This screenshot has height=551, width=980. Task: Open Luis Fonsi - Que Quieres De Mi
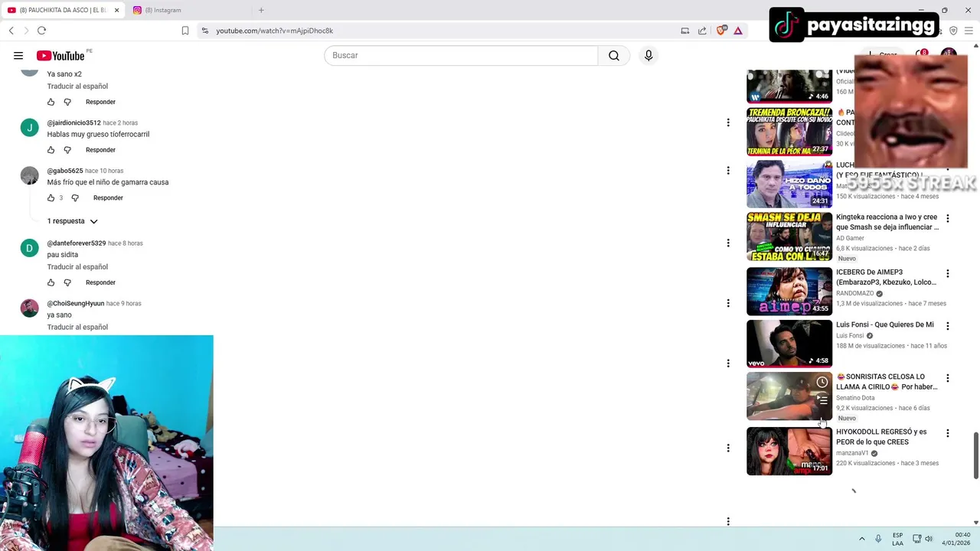(885, 324)
